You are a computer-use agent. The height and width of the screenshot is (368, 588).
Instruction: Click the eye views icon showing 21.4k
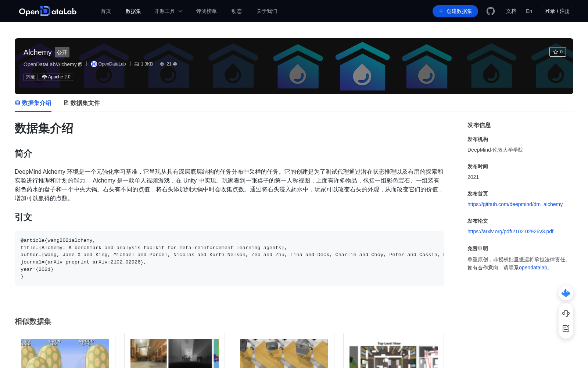pos(162,64)
